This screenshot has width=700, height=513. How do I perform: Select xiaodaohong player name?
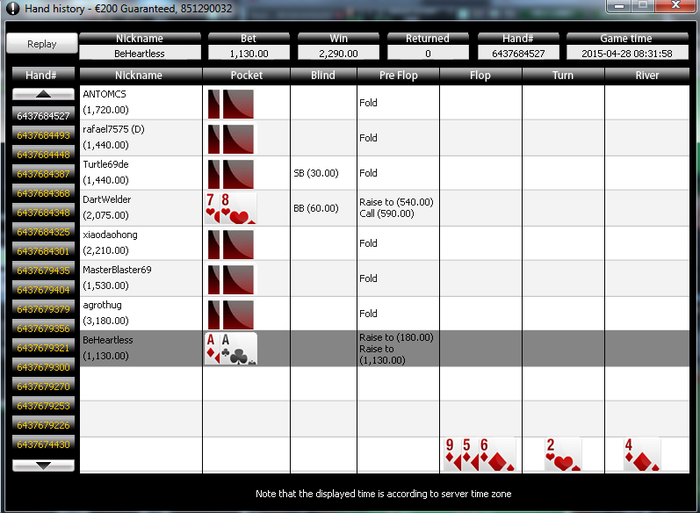pos(110,235)
